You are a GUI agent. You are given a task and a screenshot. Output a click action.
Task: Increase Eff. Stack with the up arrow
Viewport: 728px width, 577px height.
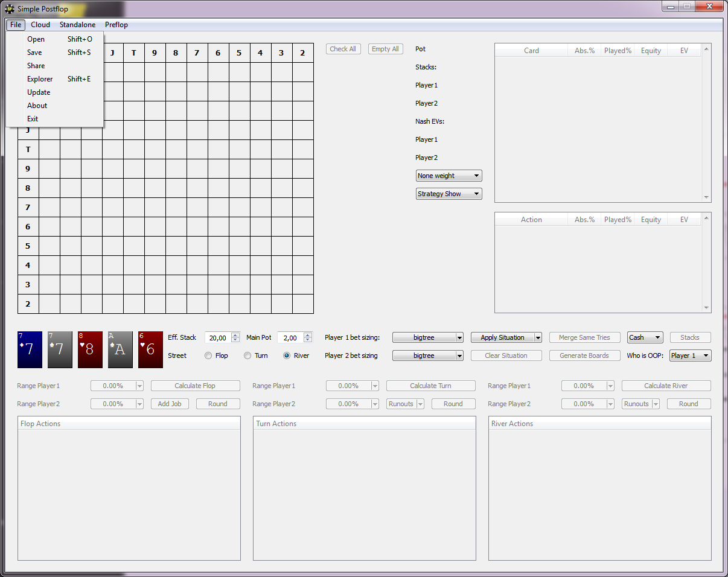(x=235, y=335)
